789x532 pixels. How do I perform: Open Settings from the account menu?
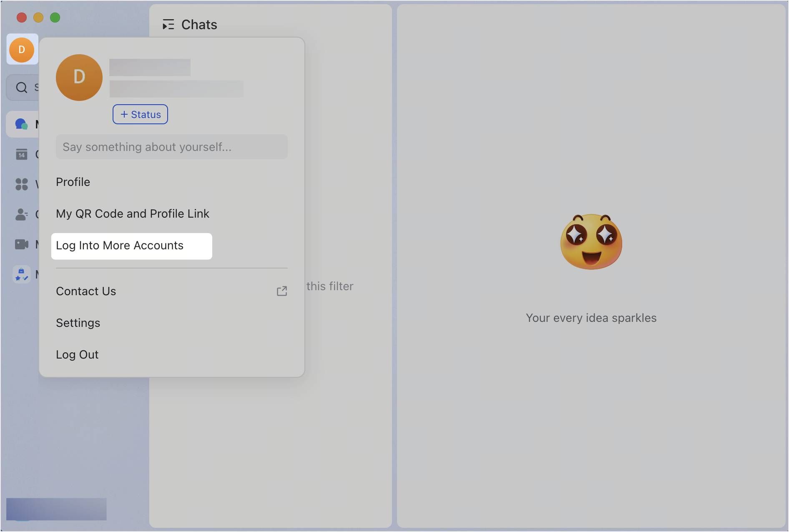[78, 323]
